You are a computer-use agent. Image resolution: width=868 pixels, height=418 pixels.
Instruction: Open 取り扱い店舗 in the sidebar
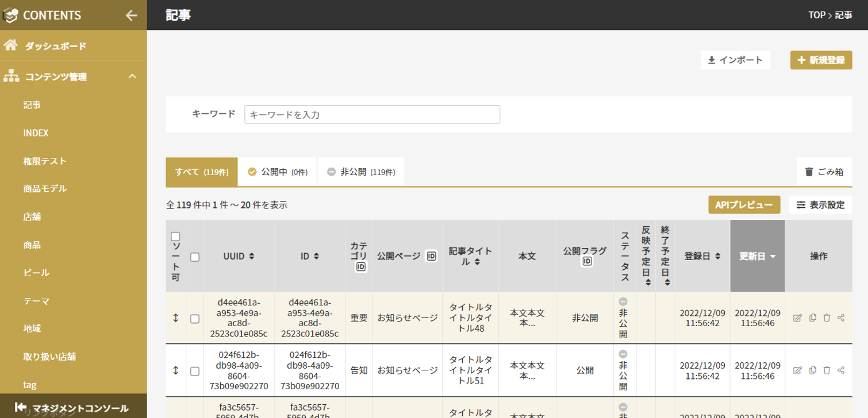(x=49, y=357)
